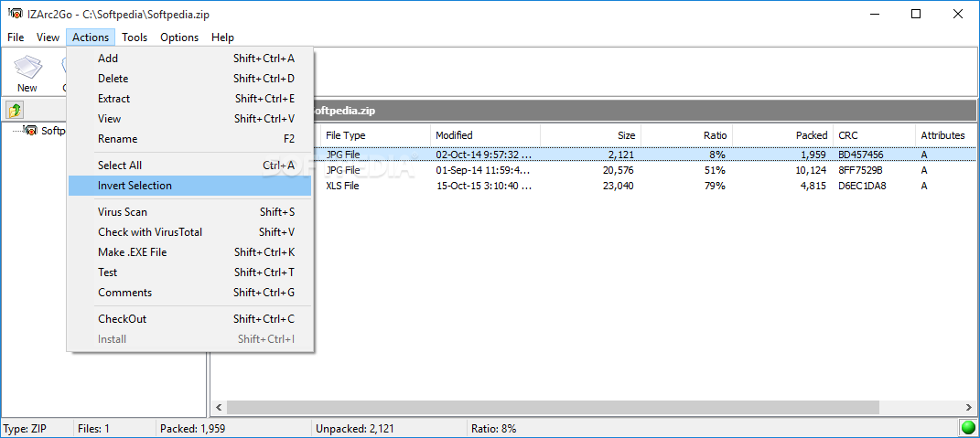Choose Check with VirusTotal entry

pyautogui.click(x=190, y=232)
